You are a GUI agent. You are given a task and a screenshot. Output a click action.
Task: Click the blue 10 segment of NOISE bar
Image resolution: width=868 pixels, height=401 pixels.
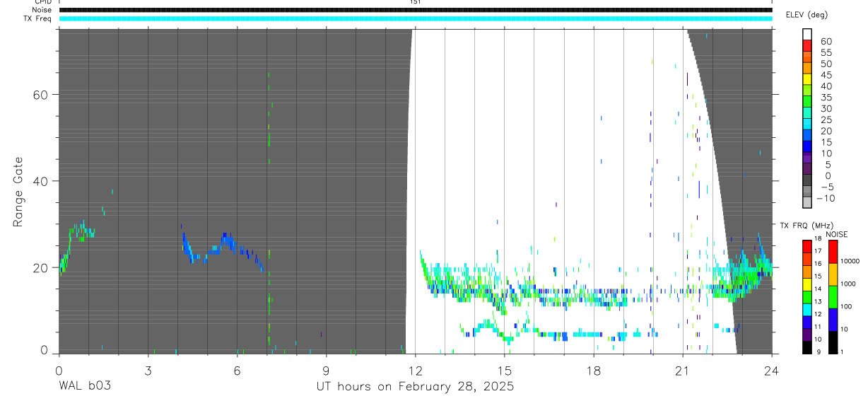pos(833,320)
